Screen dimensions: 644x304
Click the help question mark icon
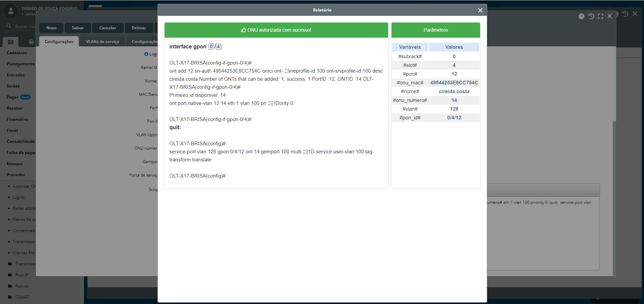pyautogui.click(x=581, y=16)
